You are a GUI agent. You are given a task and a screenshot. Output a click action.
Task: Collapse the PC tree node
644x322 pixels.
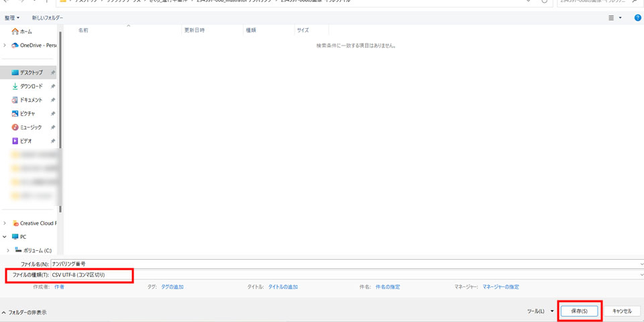click(x=5, y=237)
